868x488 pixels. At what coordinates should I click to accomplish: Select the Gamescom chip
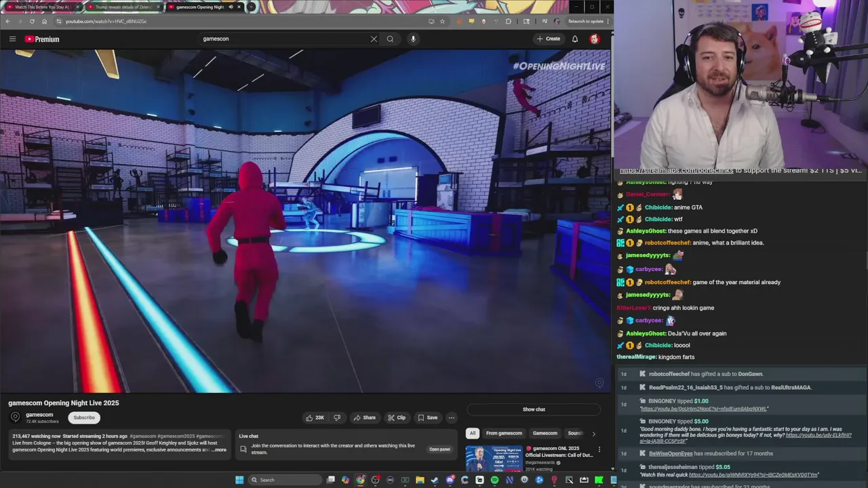545,433
